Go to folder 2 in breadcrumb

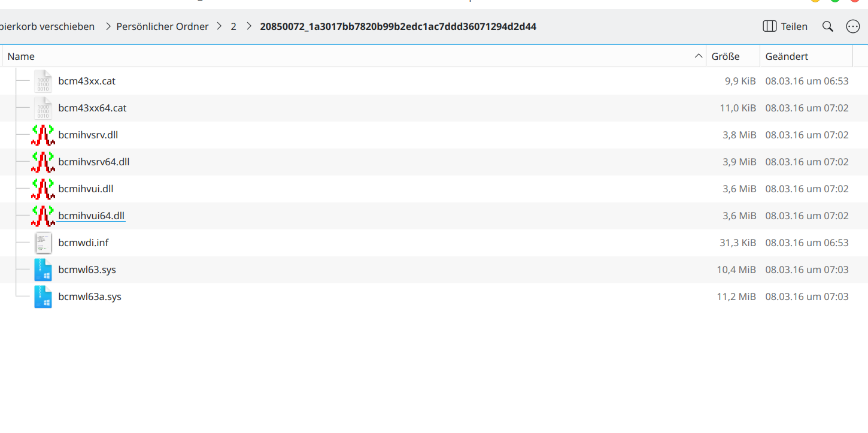click(x=233, y=26)
